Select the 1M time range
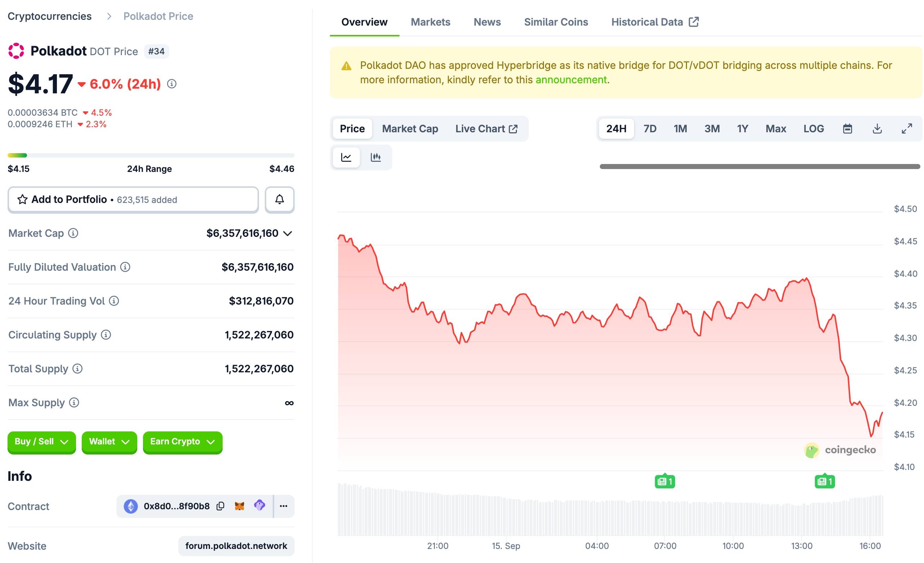Image resolution: width=924 pixels, height=563 pixels. click(680, 129)
